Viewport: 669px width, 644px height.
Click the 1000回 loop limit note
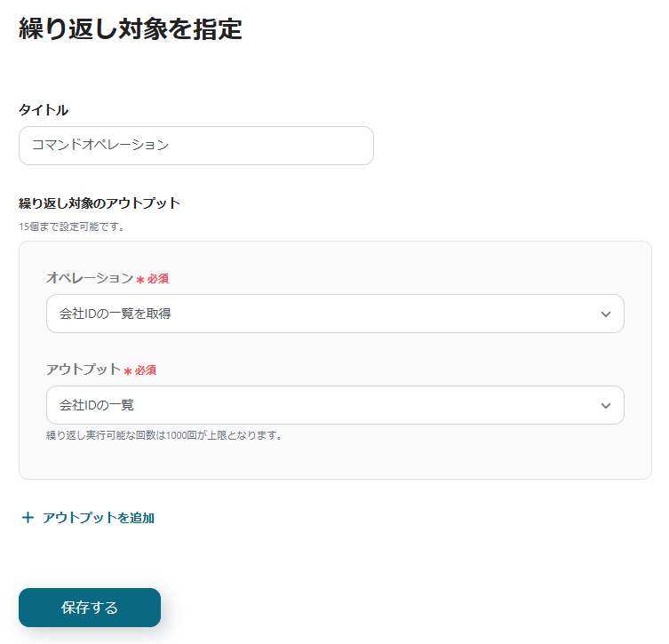163,435
